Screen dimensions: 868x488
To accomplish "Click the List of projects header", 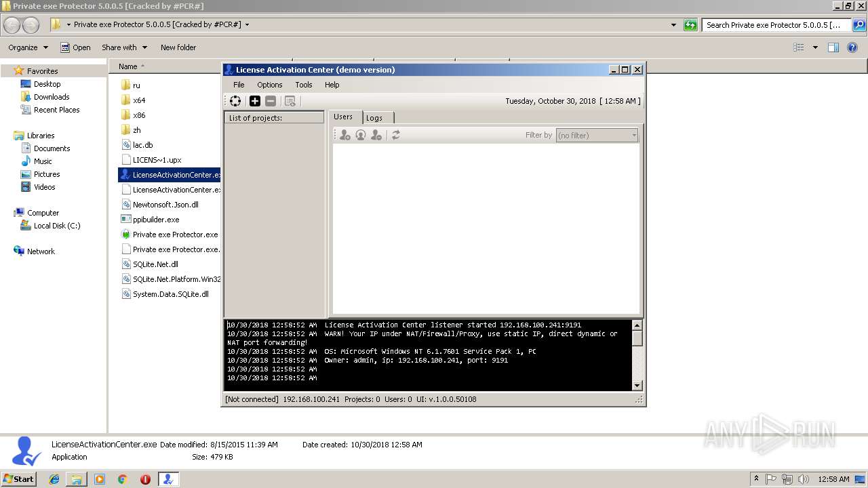I will click(275, 118).
